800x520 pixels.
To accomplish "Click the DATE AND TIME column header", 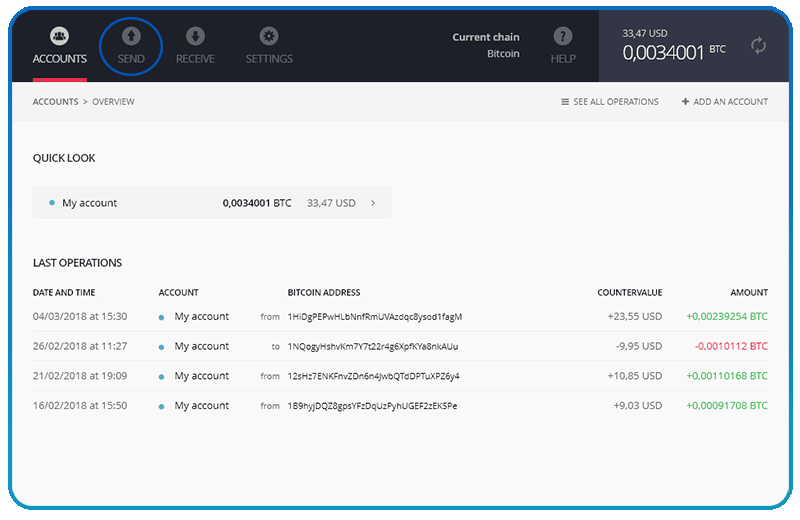I will point(64,292).
